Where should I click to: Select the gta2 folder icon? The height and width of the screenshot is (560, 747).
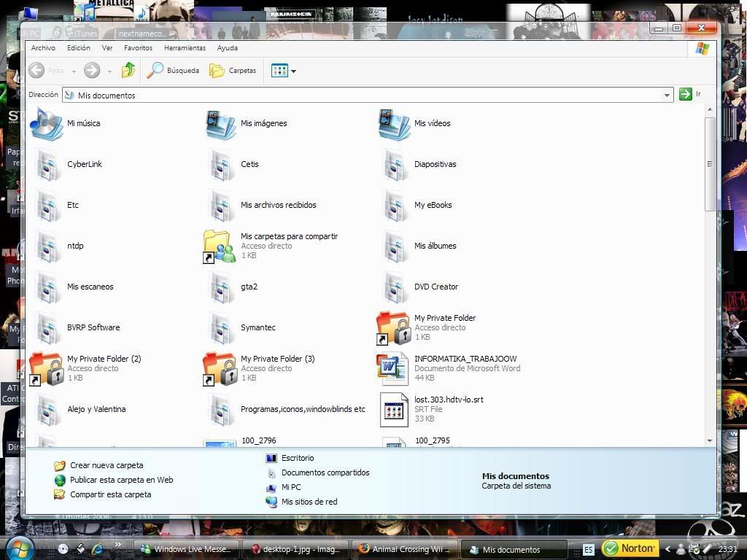point(222,287)
